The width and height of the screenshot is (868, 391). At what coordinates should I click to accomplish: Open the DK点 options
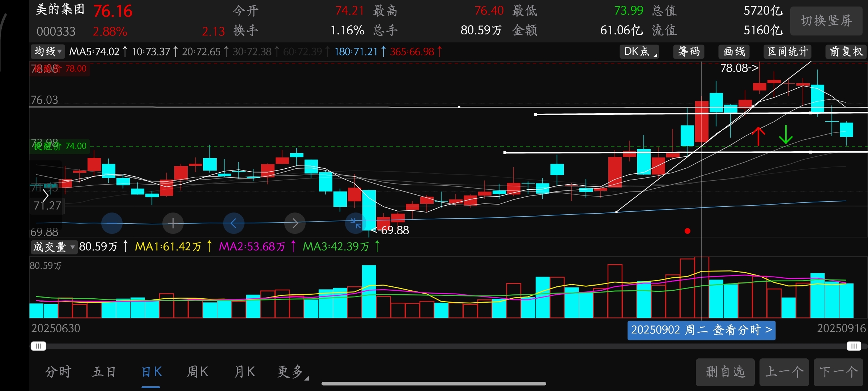coord(639,52)
